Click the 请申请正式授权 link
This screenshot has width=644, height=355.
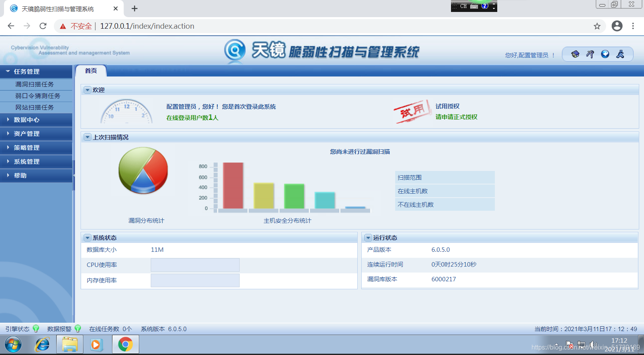pyautogui.click(x=456, y=117)
